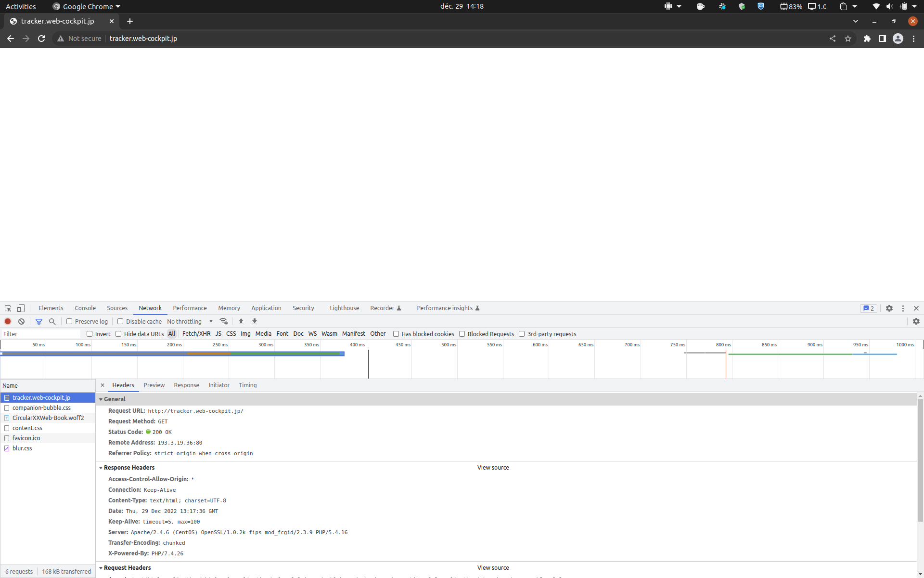Open DevTools settings gear icon
This screenshot has width=924, height=578.
889,308
